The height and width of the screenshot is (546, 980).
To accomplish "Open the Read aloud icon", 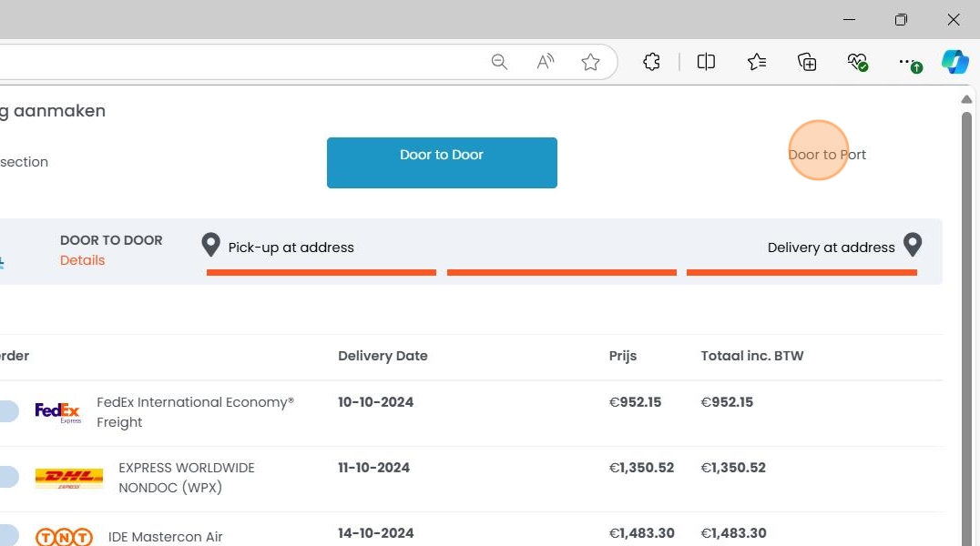I will tap(545, 62).
